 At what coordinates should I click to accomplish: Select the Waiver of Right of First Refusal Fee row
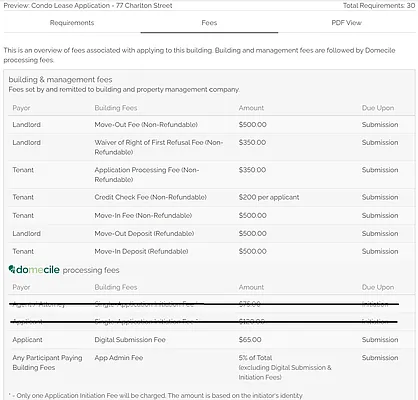click(x=211, y=147)
